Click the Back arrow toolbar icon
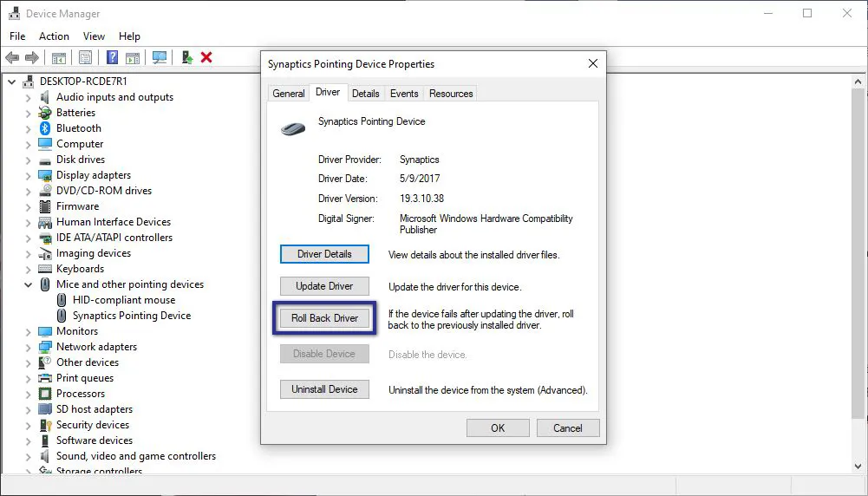The height and width of the screenshot is (496, 868). (12, 57)
